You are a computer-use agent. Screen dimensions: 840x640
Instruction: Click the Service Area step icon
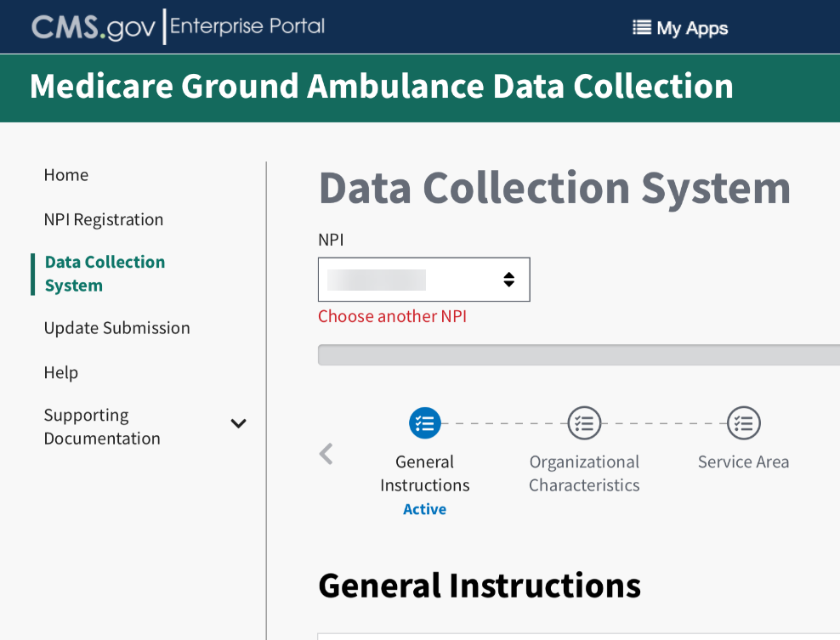pos(743,422)
